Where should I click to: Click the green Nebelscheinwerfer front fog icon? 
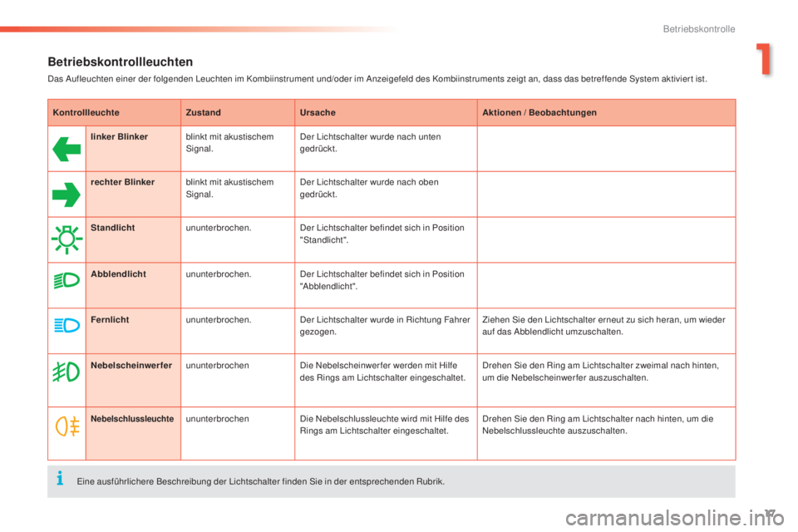tap(66, 372)
